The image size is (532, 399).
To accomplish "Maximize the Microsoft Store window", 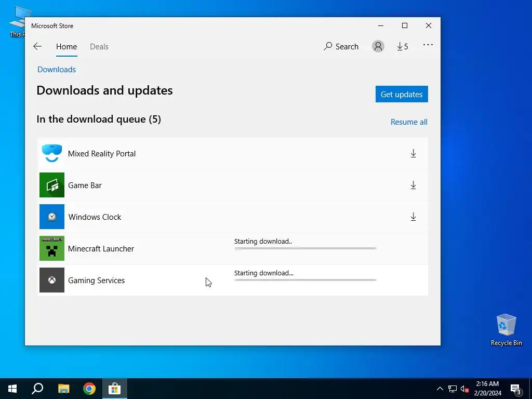I will tap(404, 25).
